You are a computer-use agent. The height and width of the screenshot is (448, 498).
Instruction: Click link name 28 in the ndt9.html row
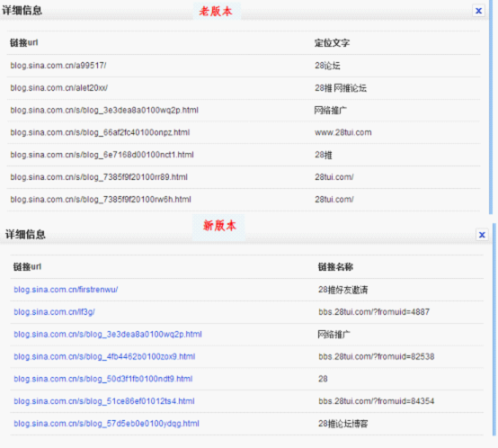pos(323,379)
